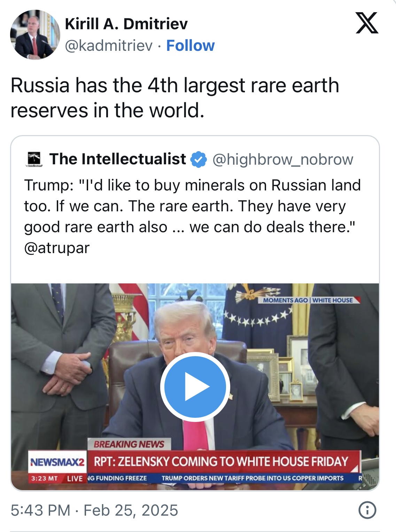
Task: Open the @kadmitriev handle
Action: tap(109, 46)
